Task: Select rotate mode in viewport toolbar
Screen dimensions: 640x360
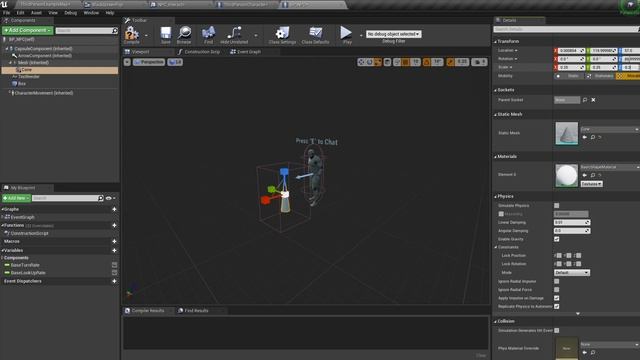Action: 369,62
